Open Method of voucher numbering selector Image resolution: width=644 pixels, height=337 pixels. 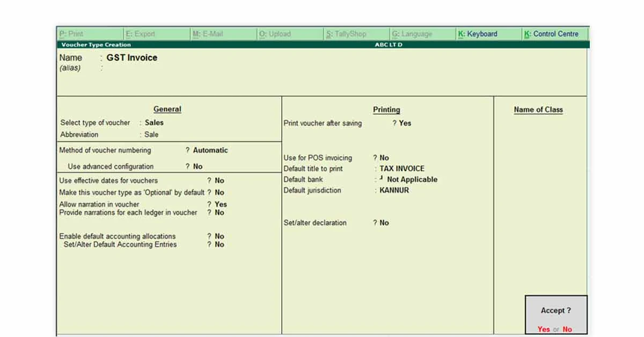tap(210, 150)
